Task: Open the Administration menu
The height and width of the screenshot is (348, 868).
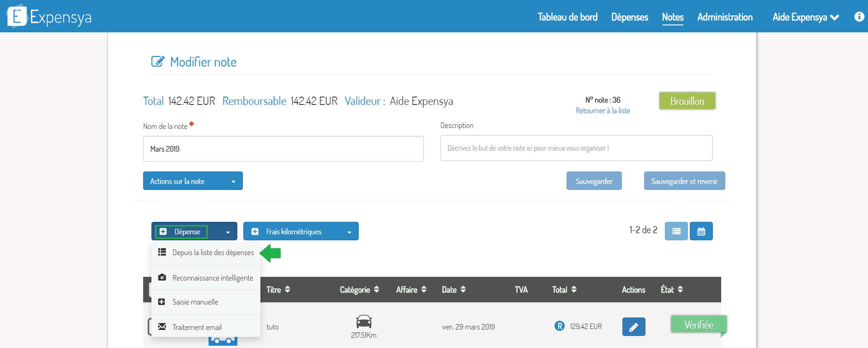Action: 725,17
